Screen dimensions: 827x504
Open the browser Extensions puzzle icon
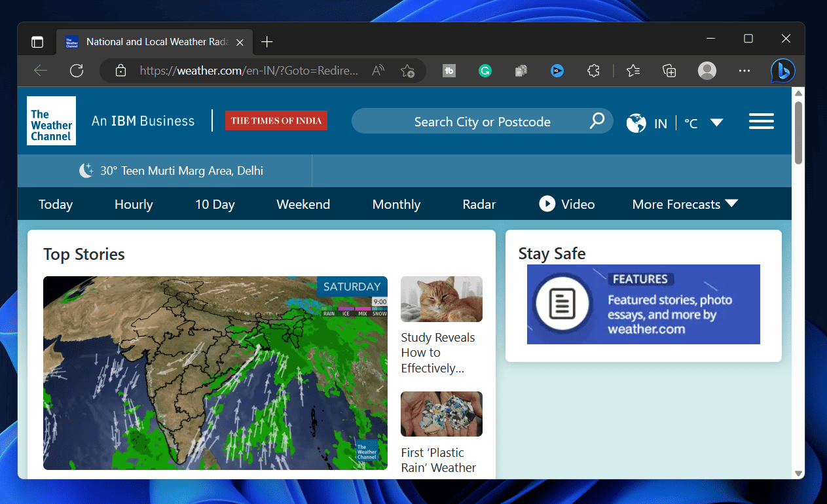593,71
